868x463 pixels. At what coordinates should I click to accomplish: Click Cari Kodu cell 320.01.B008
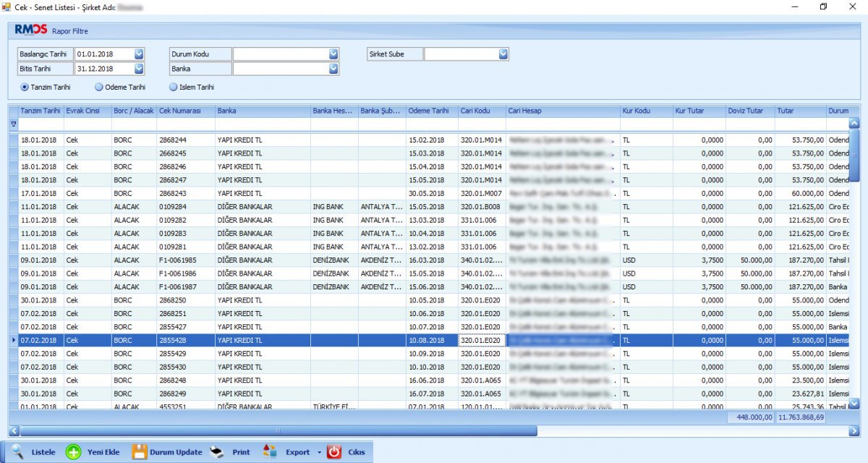(482, 206)
